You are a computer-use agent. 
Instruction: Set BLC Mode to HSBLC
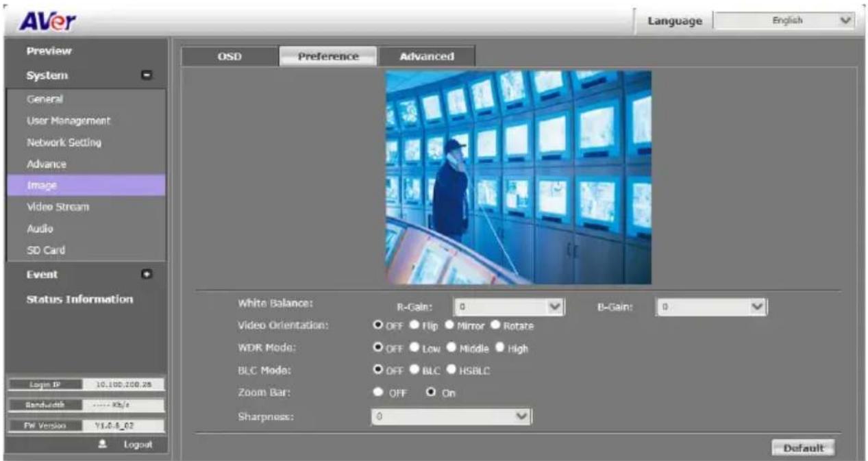click(452, 370)
